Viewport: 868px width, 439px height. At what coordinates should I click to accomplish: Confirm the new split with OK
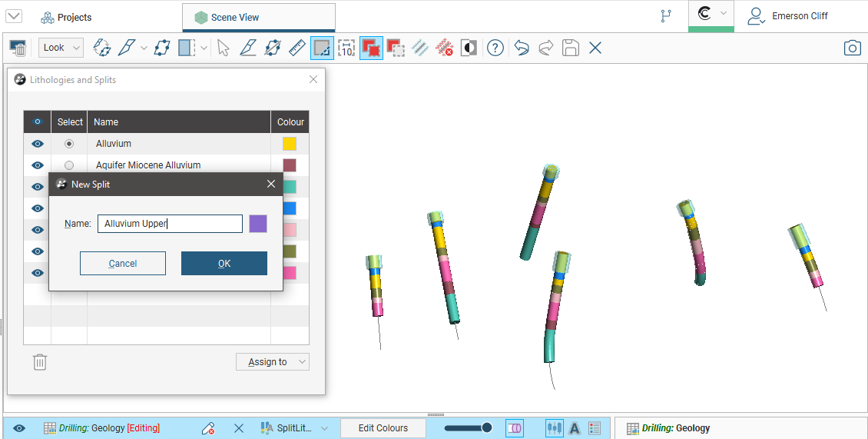pyautogui.click(x=224, y=264)
